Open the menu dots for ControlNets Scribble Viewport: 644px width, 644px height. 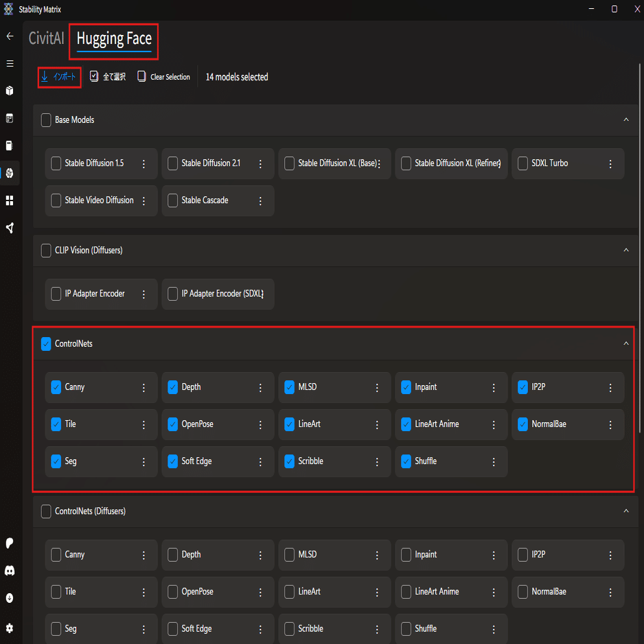pos(377,461)
